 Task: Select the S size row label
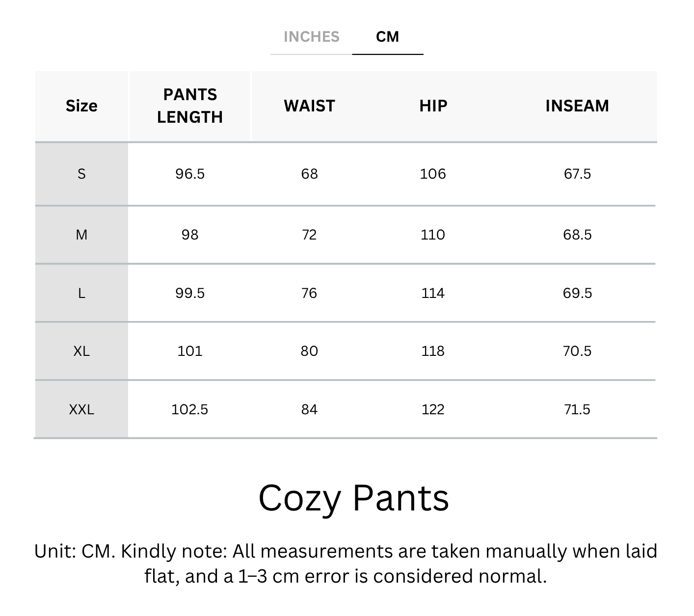coord(81,174)
